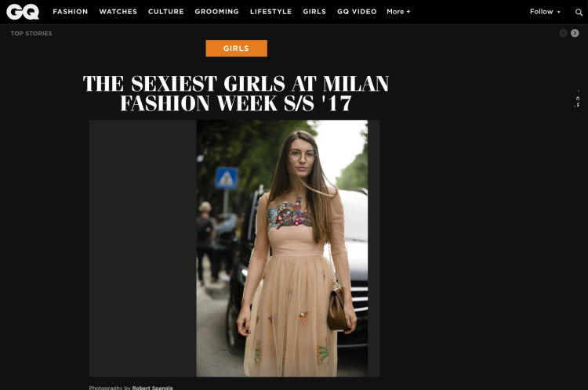Screen dimensions: 588x390
Task: Open the Fashion section
Action: pyautogui.click(x=70, y=12)
